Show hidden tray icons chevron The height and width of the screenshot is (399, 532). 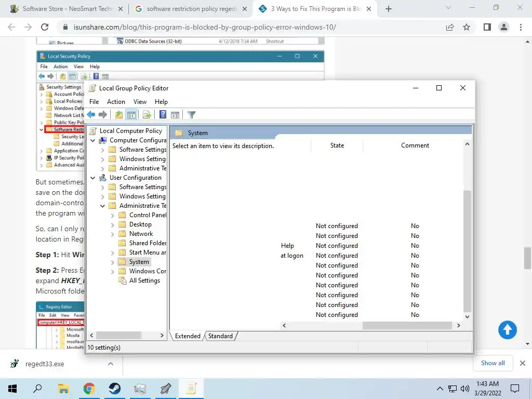click(440, 389)
